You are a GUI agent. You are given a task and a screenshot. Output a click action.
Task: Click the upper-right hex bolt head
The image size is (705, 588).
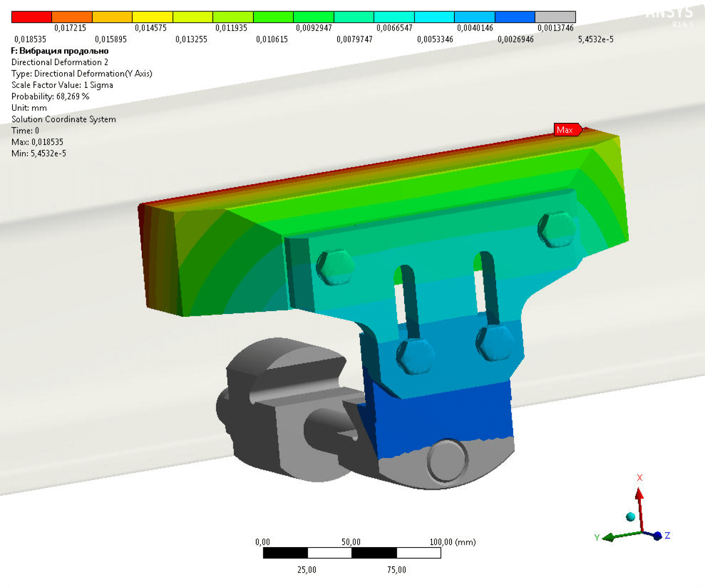click(557, 230)
